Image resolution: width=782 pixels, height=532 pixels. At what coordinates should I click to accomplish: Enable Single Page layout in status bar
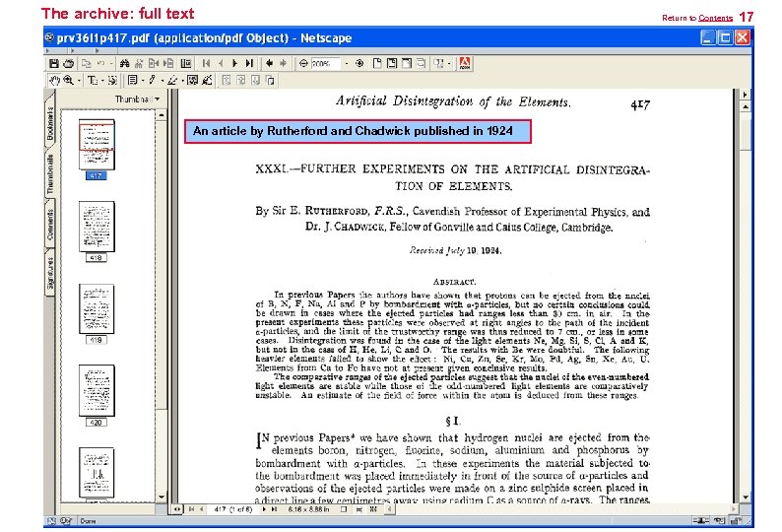[344, 509]
